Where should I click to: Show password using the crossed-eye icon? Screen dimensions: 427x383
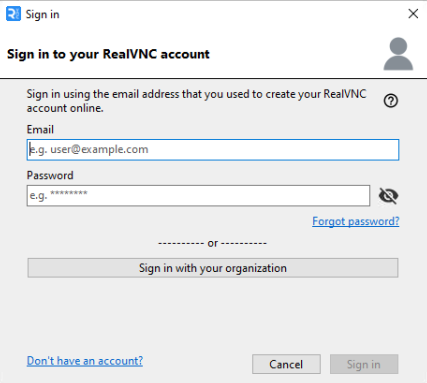388,196
